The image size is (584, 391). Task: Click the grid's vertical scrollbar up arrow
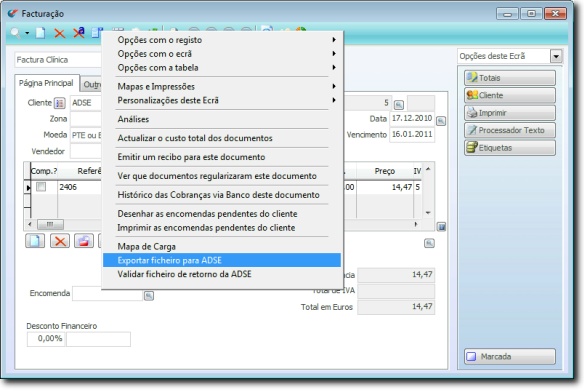point(428,169)
